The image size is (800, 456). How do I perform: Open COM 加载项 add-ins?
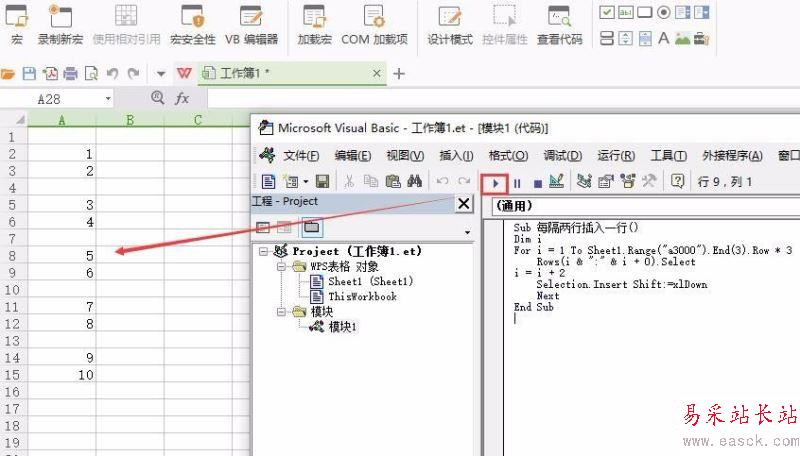pos(374,24)
